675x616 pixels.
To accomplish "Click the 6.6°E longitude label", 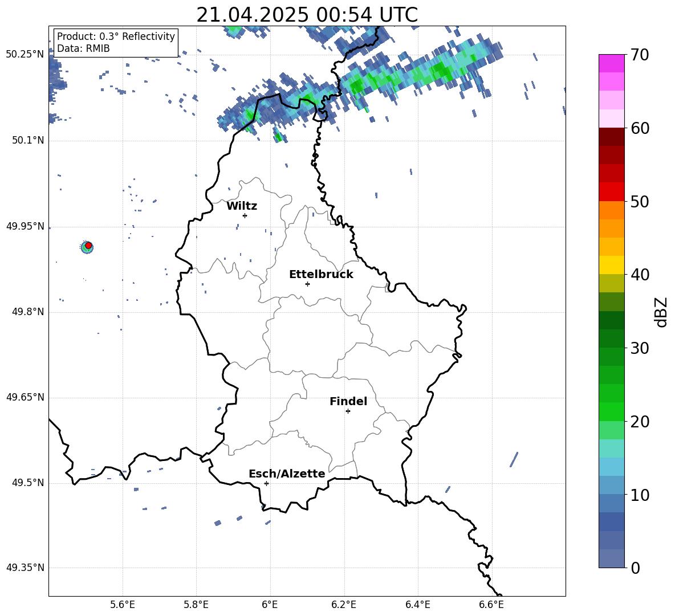I will [x=491, y=605].
